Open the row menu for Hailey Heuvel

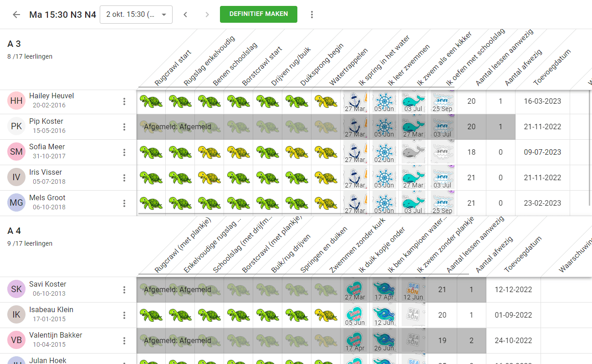coord(124,101)
